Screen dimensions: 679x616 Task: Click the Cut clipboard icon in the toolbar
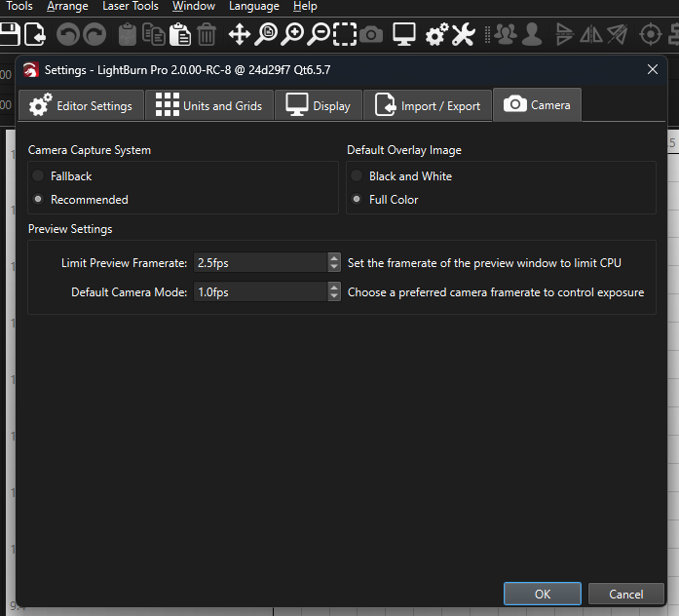tap(128, 35)
